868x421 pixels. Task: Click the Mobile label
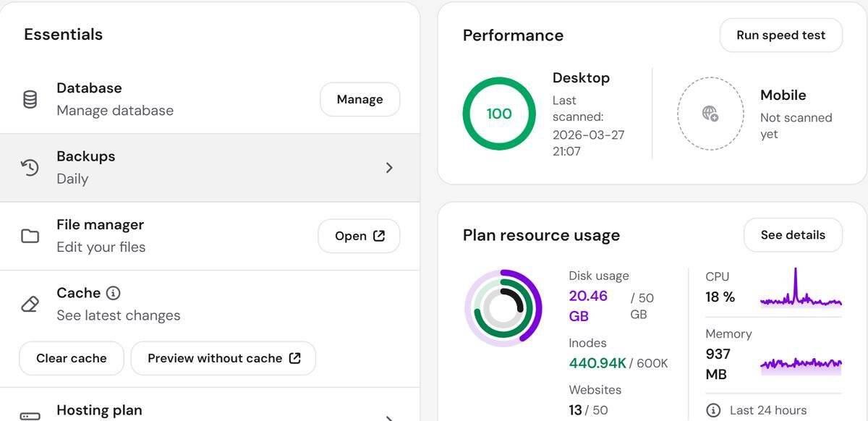783,95
